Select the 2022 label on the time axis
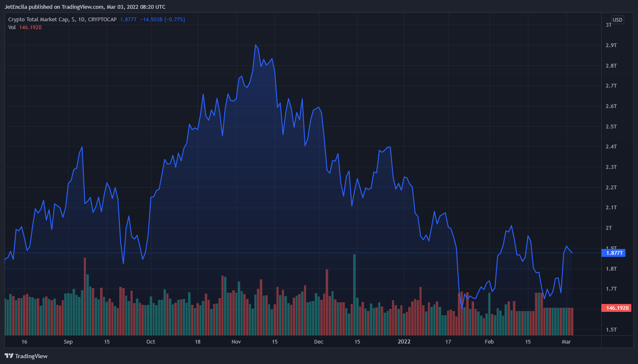The height and width of the screenshot is (364, 638). 403,341
